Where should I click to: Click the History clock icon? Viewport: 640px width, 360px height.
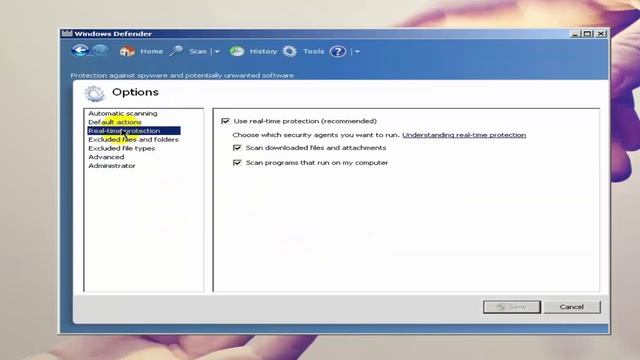coord(237,51)
